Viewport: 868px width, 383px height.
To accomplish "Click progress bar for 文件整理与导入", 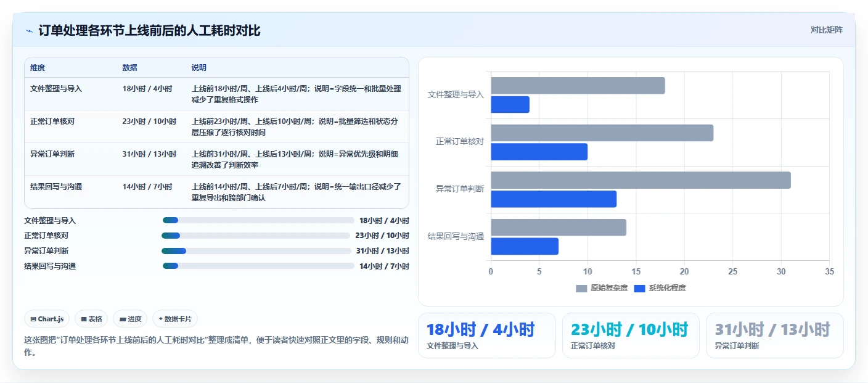I will click(258, 220).
